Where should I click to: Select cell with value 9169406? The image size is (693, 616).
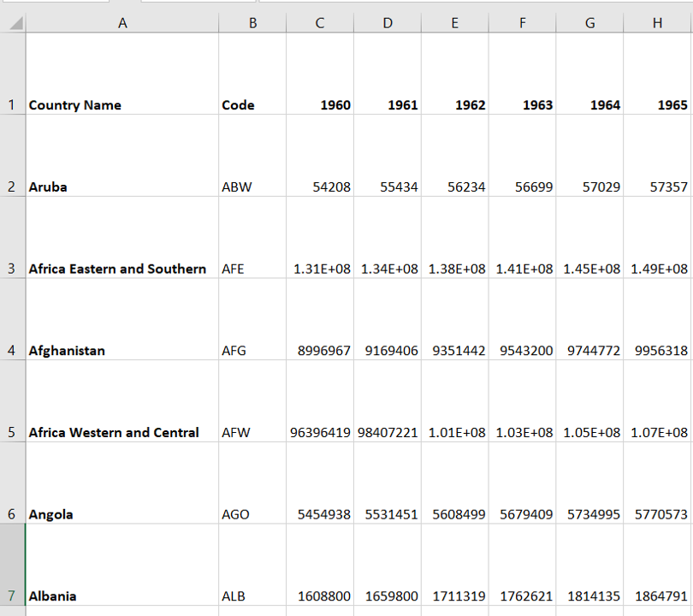coord(388,319)
